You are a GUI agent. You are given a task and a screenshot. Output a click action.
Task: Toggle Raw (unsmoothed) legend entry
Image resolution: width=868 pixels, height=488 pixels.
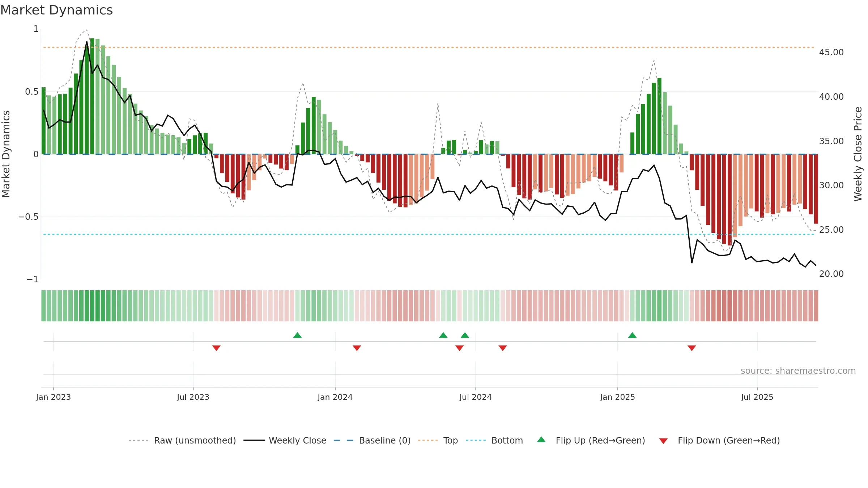[x=182, y=440]
